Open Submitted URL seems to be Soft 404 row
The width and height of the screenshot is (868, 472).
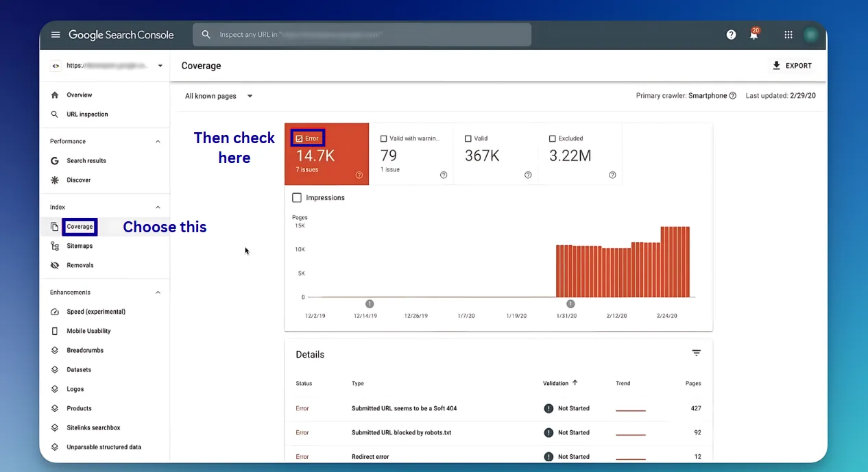click(498, 408)
